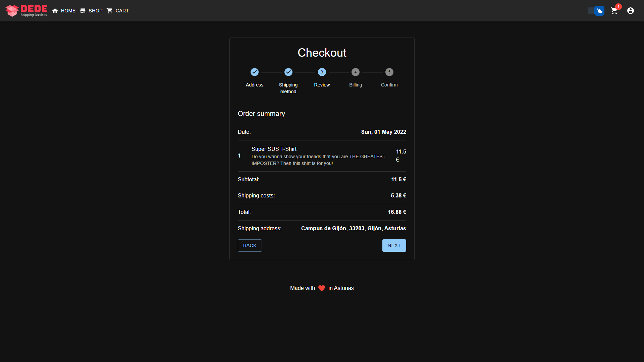Screen dimensions: 644x362
Task: Select the Confirm step number 5
Action: tap(389, 72)
